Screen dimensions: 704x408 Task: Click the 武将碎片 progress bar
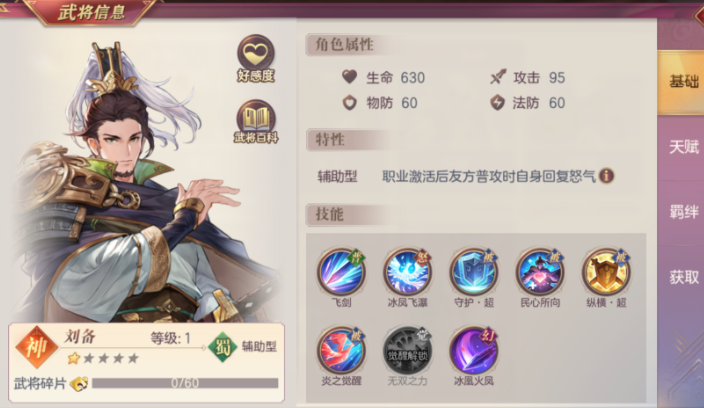pos(185,383)
